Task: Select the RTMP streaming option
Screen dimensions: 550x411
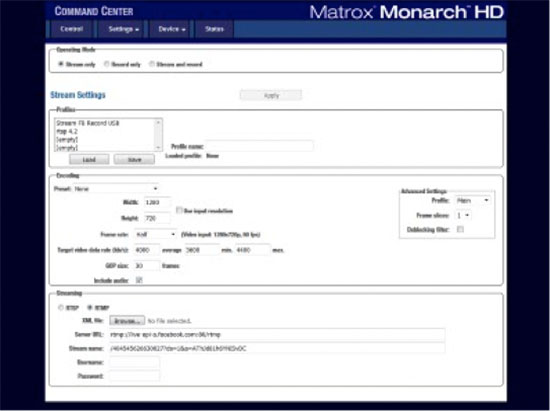Action: [89, 308]
